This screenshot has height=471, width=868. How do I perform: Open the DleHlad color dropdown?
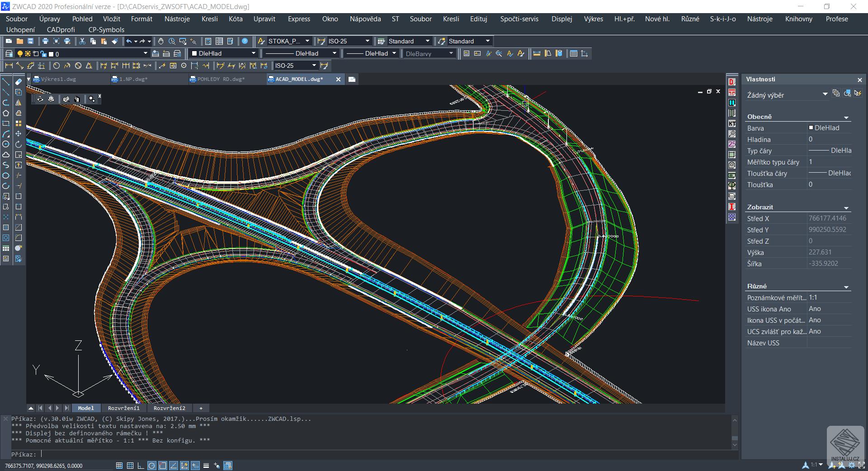point(223,53)
